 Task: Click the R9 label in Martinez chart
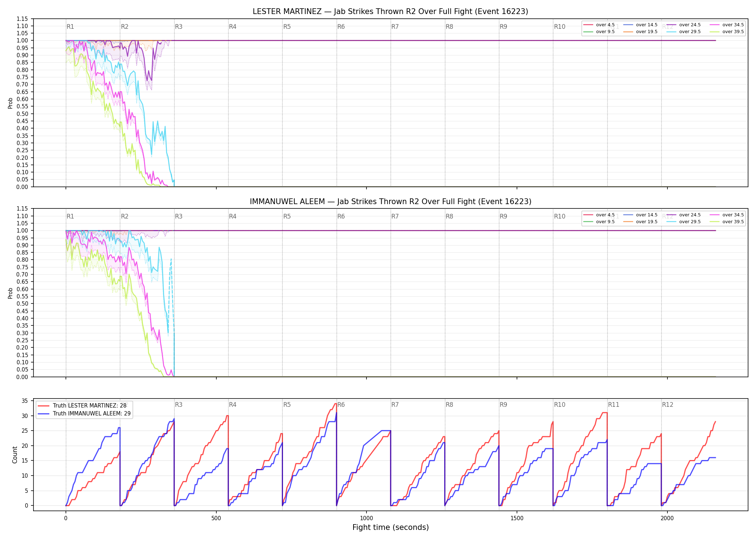pyautogui.click(x=503, y=27)
